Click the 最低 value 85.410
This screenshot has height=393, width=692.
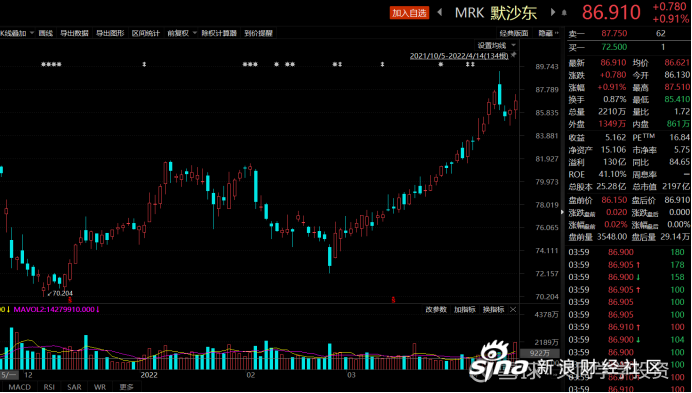pyautogui.click(x=677, y=99)
